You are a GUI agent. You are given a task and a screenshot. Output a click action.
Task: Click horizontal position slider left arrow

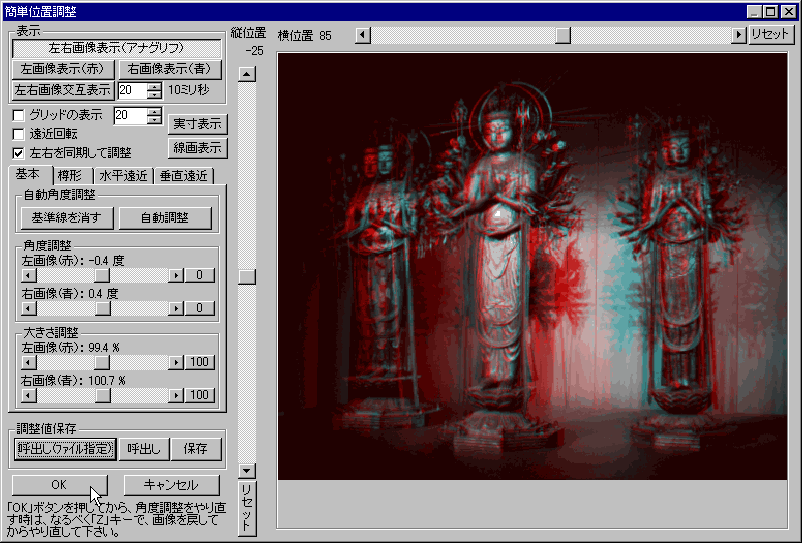[363, 35]
